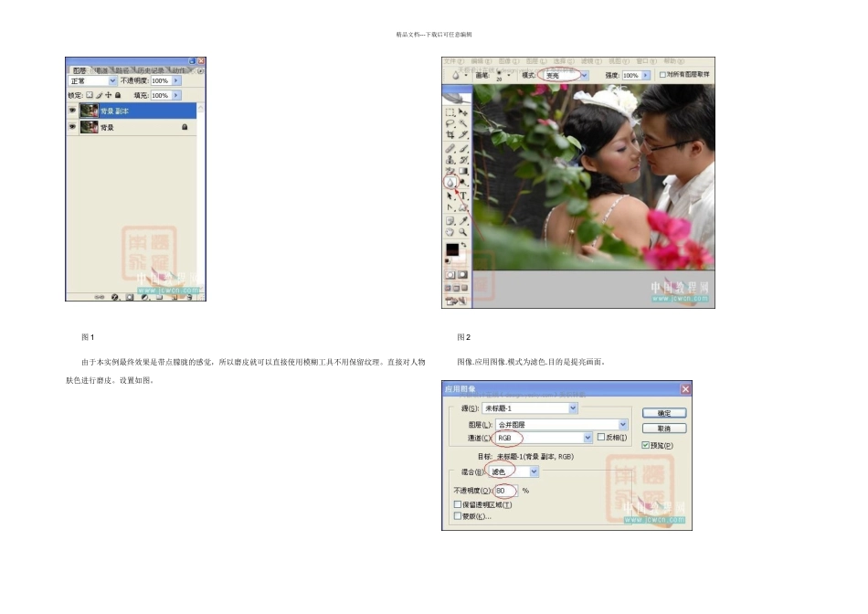Open the 文件 file menu
Image resolution: width=868 pixels, height=614 pixels.
pyautogui.click(x=453, y=61)
